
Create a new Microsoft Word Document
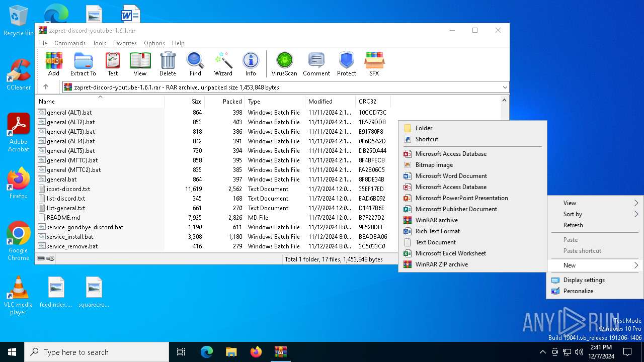point(472,176)
